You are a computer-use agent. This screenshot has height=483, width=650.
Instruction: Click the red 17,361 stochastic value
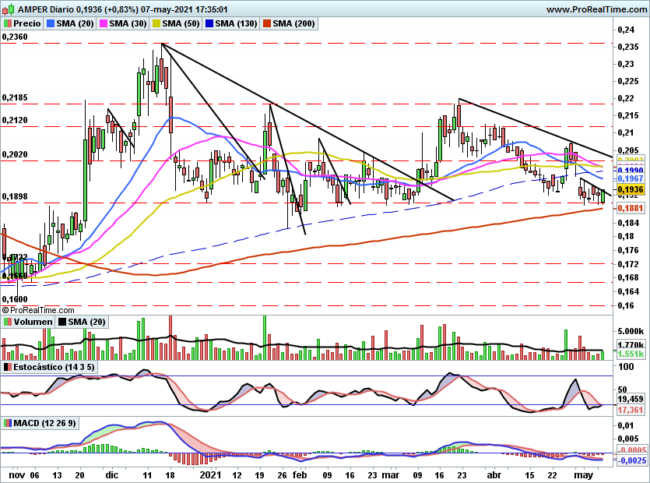click(630, 410)
